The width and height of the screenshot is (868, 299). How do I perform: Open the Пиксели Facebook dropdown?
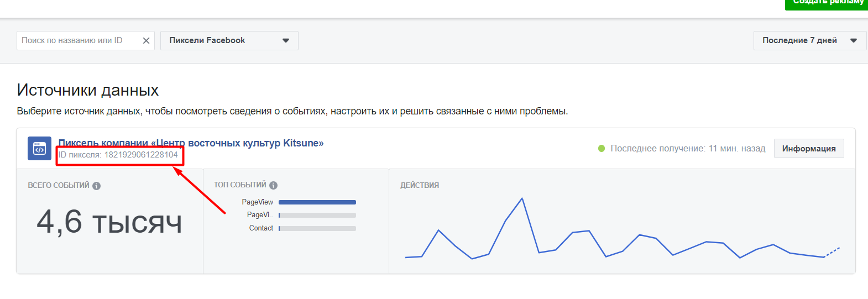pyautogui.click(x=229, y=40)
